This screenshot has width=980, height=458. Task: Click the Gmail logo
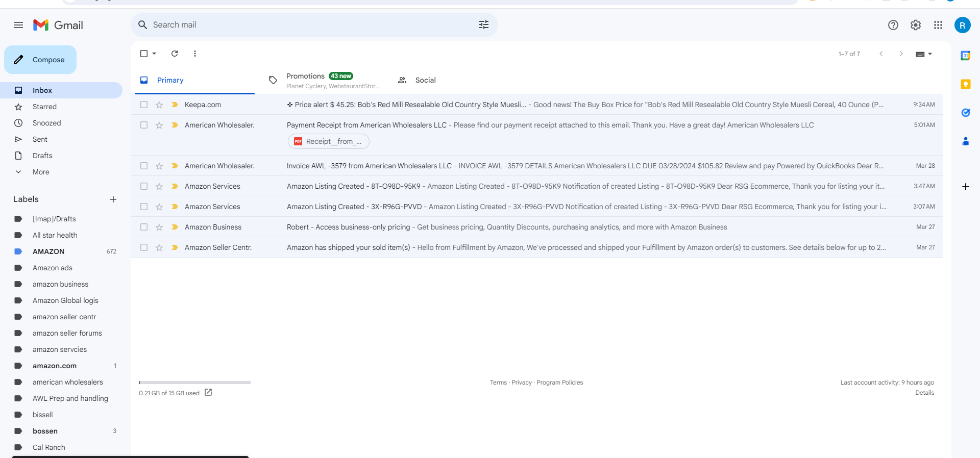coord(58,25)
